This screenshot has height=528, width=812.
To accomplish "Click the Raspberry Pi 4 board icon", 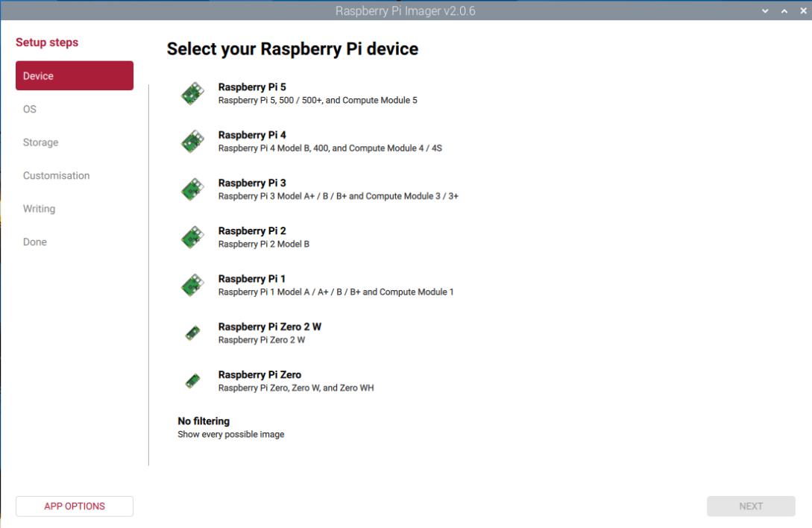I will (192, 142).
